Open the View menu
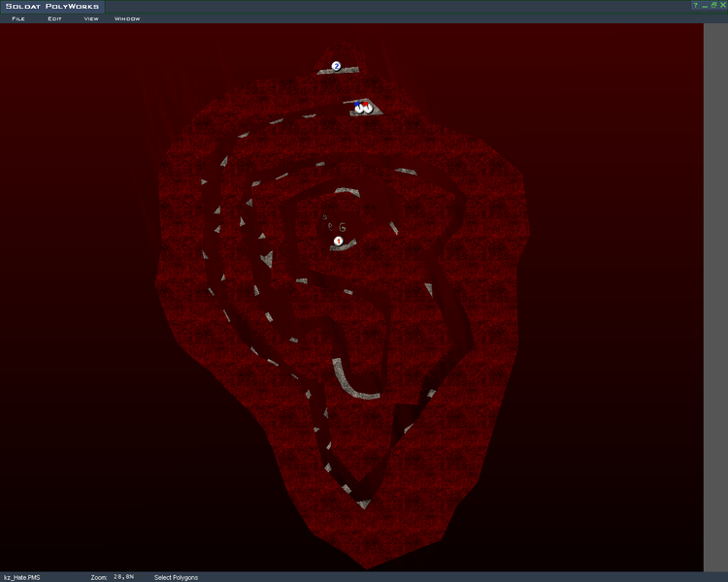Viewport: 728px width, 582px height. (x=90, y=18)
